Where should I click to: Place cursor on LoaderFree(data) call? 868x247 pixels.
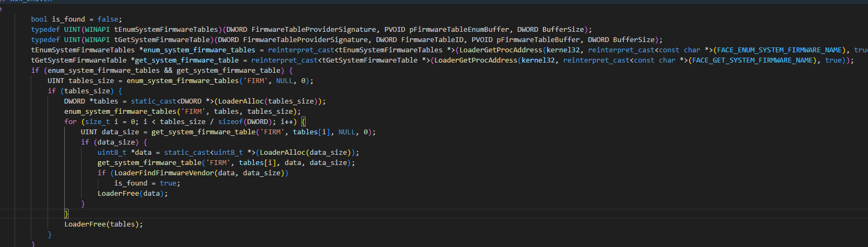pos(132,194)
